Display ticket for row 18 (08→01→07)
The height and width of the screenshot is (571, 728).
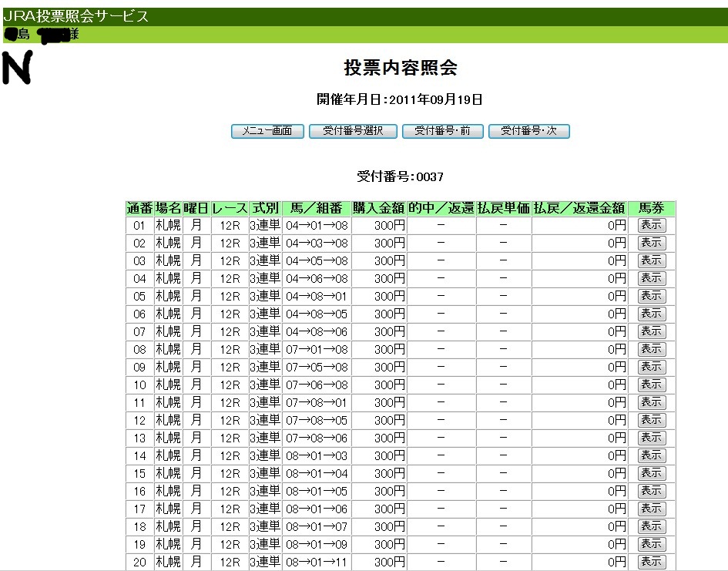click(x=652, y=526)
